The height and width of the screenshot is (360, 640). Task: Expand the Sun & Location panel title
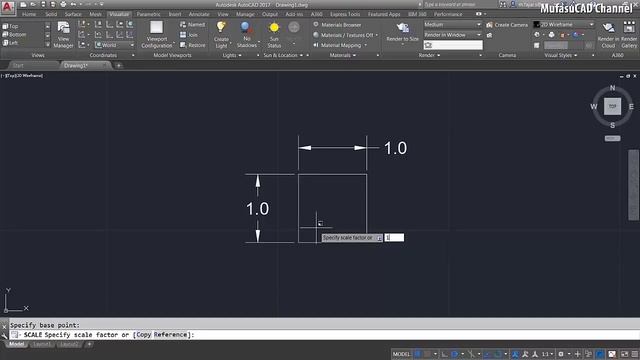283,55
